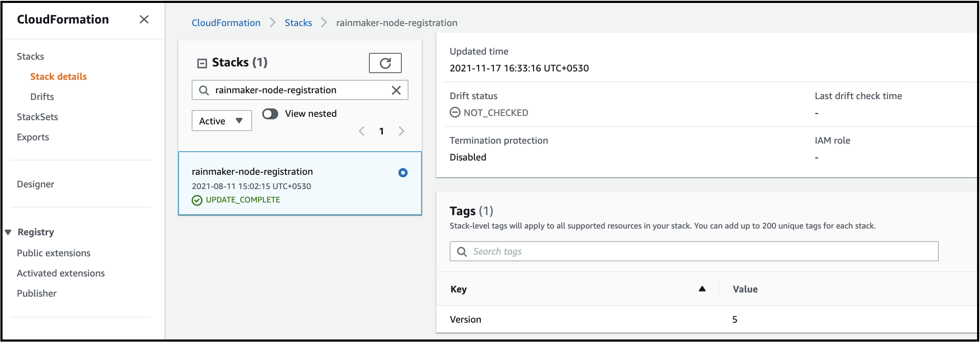The image size is (980, 342).
Task: Open Activated extensions
Action: tap(61, 273)
